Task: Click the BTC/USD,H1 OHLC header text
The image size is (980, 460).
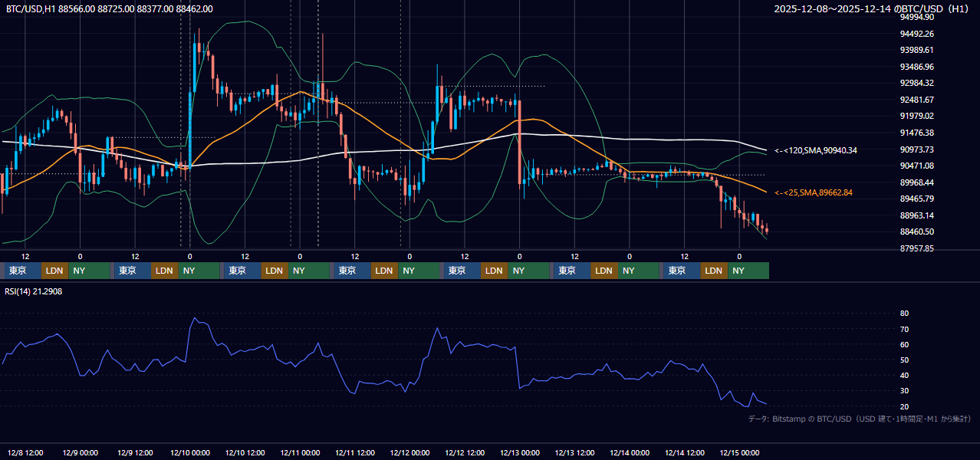Action: pos(110,9)
